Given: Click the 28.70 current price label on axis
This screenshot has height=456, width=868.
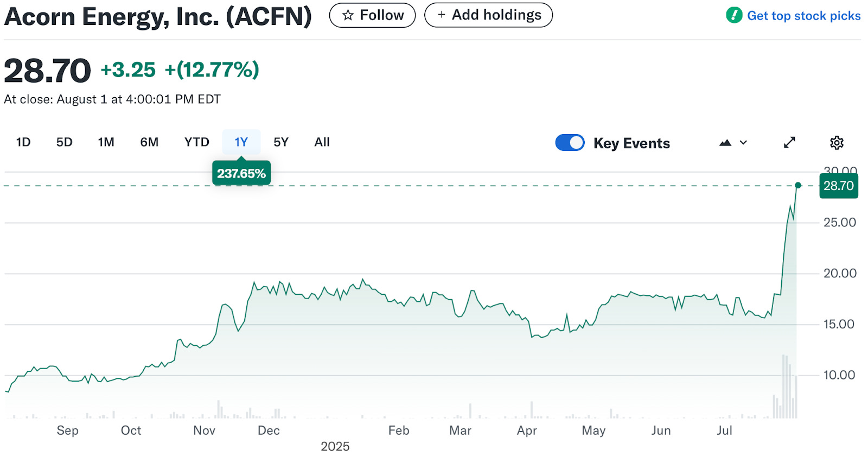Looking at the screenshot, I should 839,186.
